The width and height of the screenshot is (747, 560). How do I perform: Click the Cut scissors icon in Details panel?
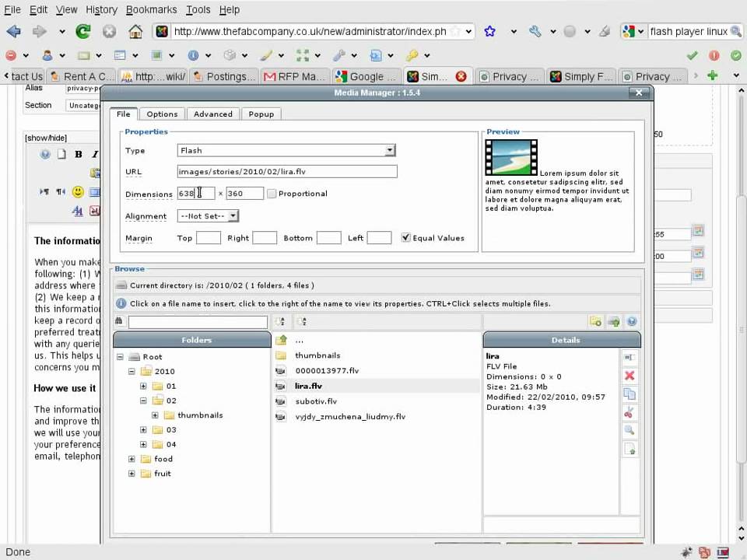630,412
